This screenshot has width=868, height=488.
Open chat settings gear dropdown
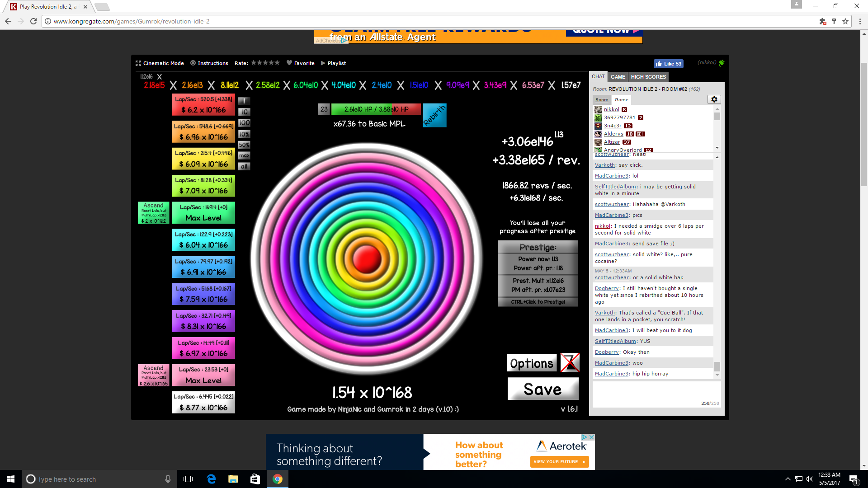coord(714,99)
